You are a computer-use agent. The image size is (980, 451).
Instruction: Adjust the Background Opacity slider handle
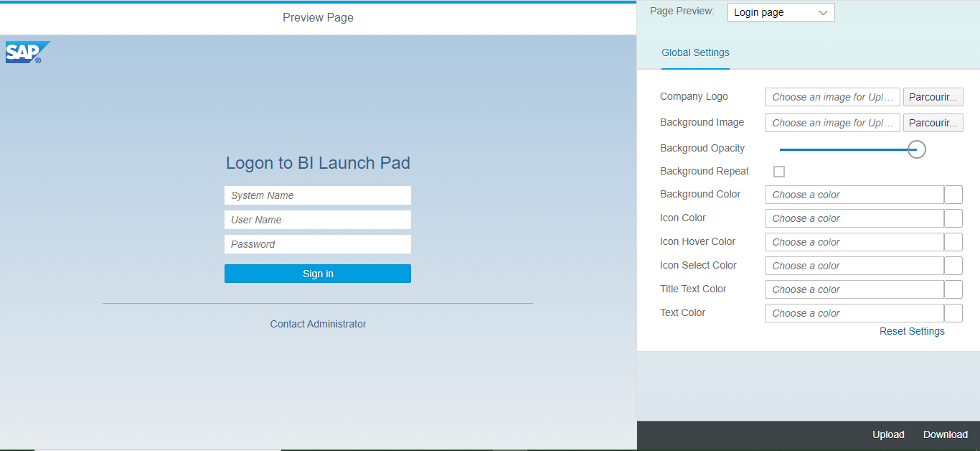[x=916, y=149]
